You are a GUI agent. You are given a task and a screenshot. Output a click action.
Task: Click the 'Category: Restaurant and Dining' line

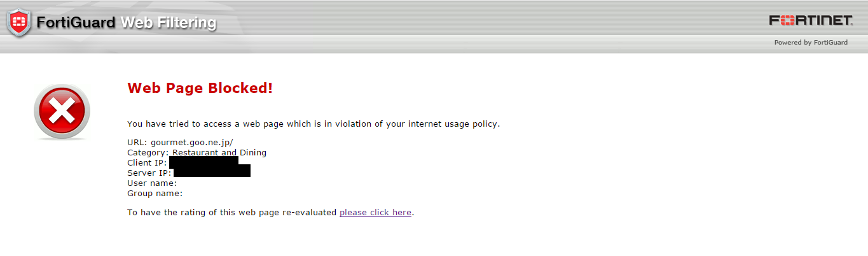pyautogui.click(x=197, y=153)
